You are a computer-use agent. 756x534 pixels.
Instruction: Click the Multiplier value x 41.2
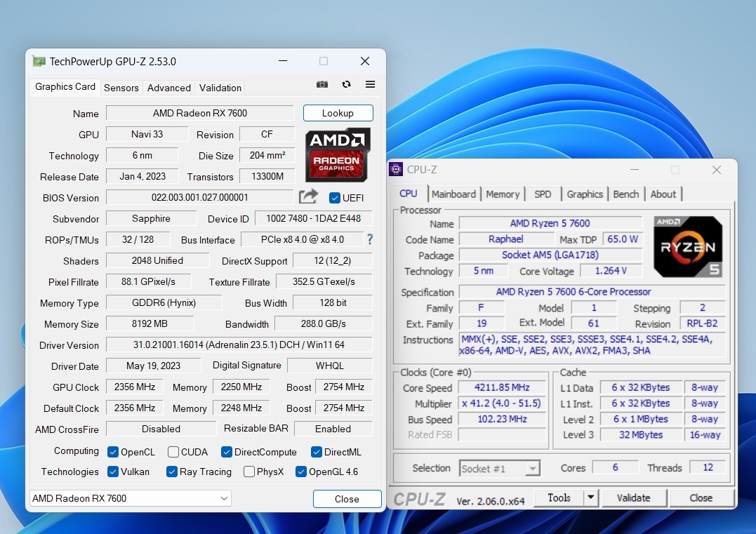[501, 403]
